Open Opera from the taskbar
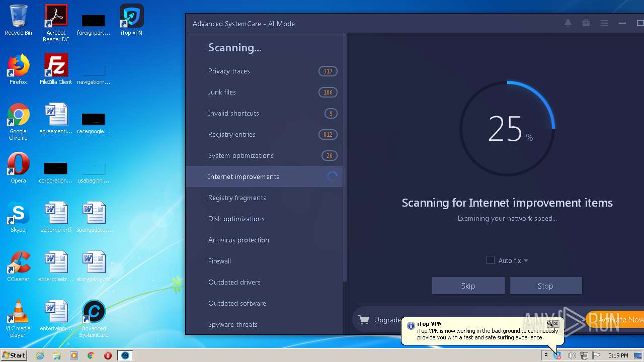The height and width of the screenshot is (362, 644). (108, 355)
